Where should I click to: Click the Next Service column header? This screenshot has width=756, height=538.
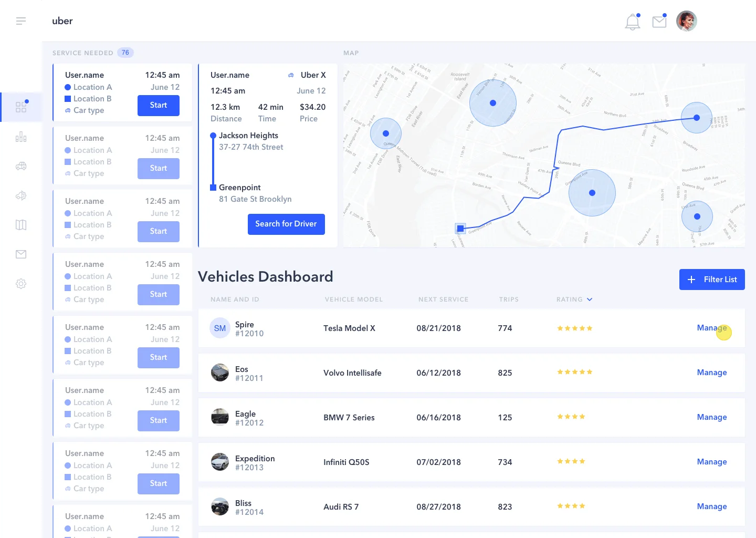444,299
